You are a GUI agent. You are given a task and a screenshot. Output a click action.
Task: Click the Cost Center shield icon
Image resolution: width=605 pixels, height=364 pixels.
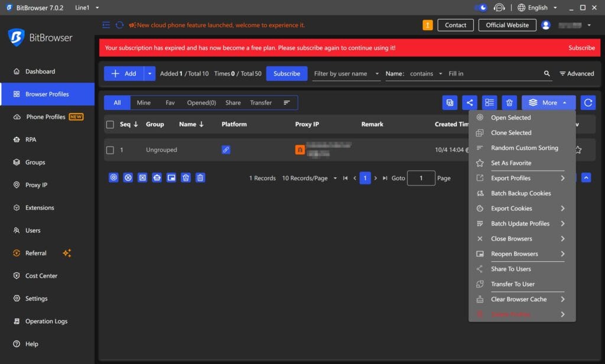pos(17,275)
